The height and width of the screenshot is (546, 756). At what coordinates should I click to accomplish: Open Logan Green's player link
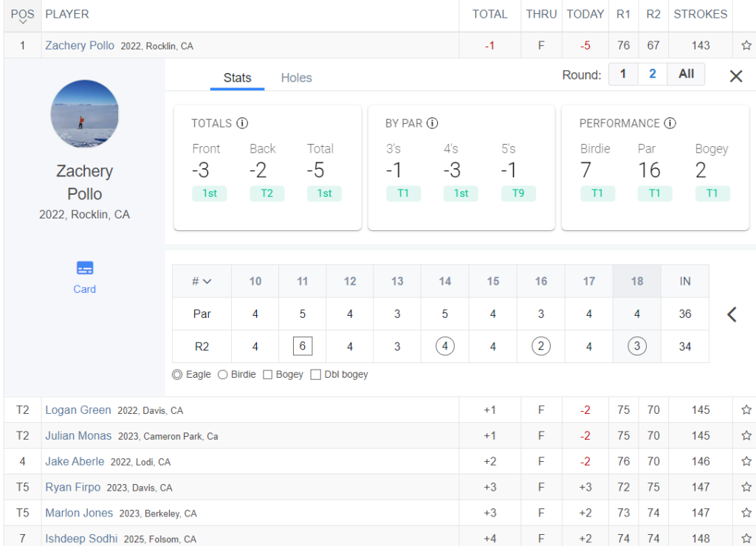pos(78,409)
